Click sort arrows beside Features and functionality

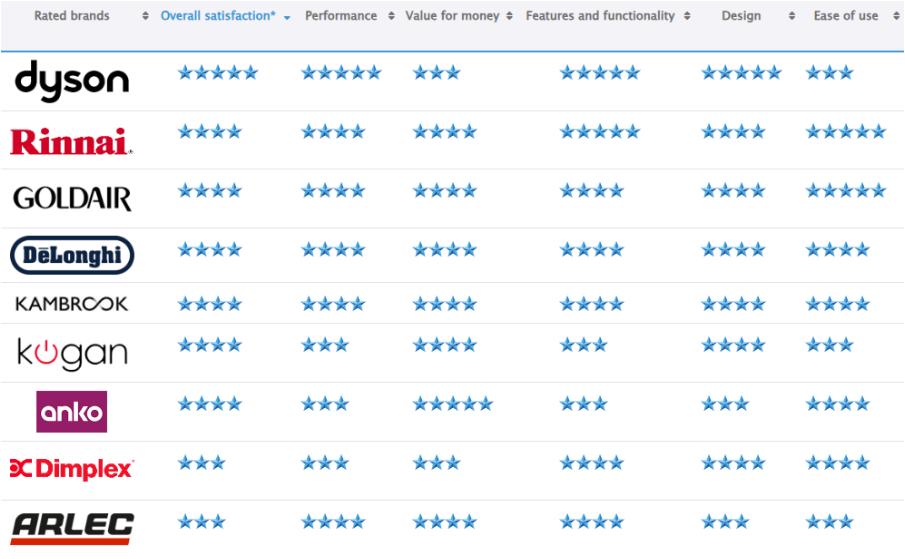tap(687, 17)
